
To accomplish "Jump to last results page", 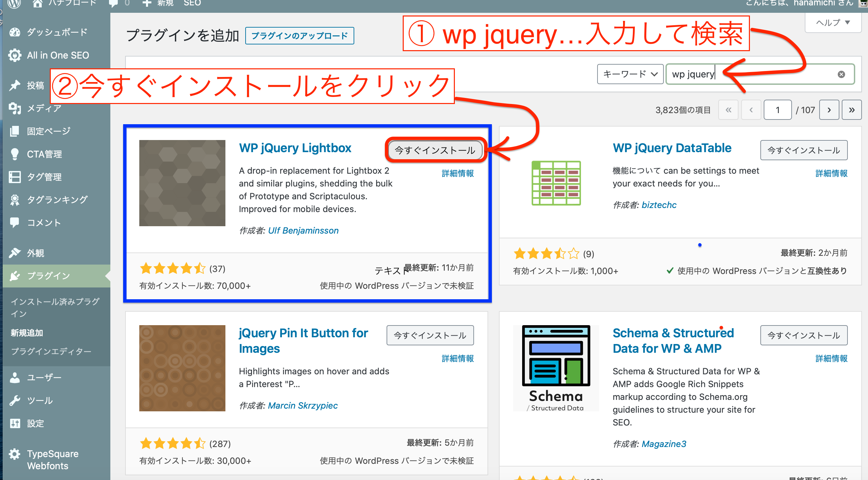I will coord(852,110).
